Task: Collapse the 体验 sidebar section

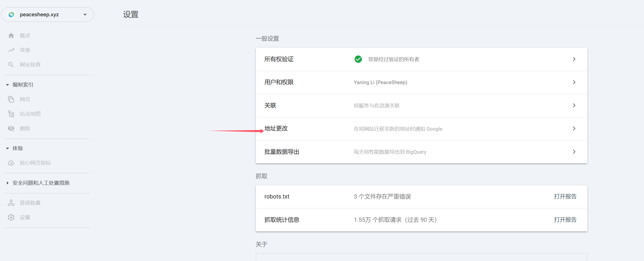Action: (8, 148)
